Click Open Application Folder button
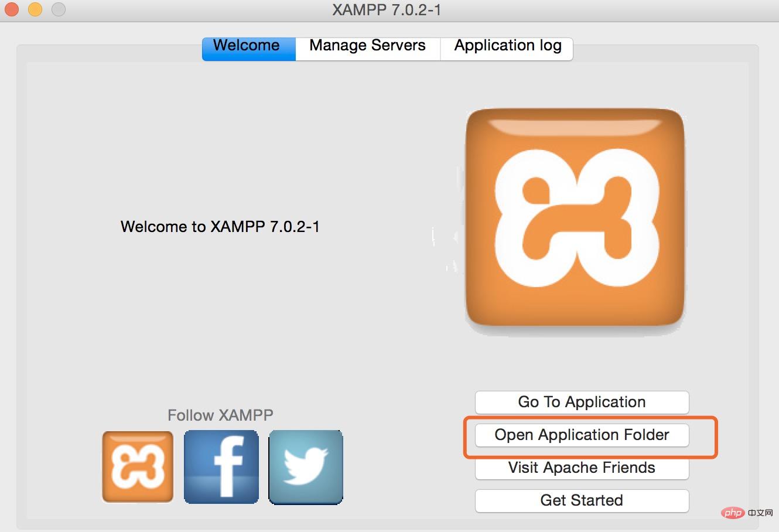Viewport: 779px width, 532px height. coord(582,435)
